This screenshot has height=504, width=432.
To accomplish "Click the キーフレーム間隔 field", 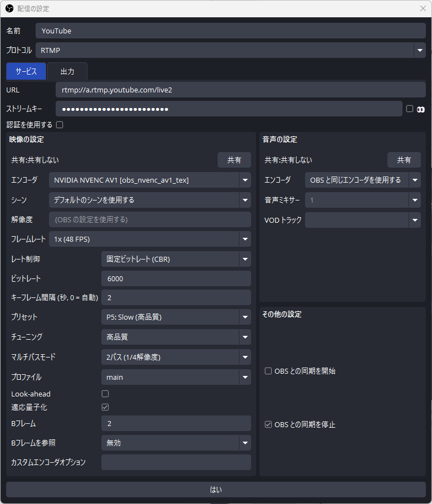I will 176,297.
